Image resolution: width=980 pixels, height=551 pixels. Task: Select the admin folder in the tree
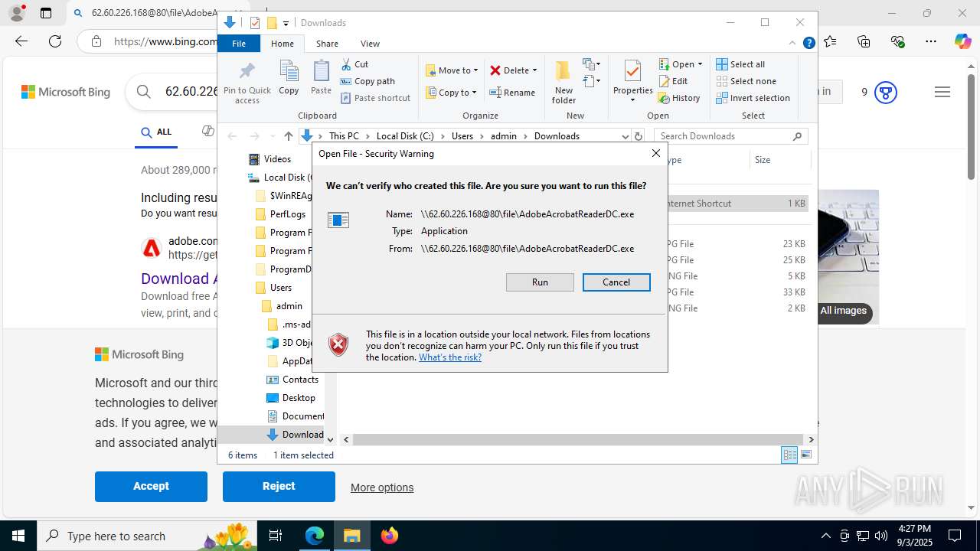pyautogui.click(x=289, y=306)
